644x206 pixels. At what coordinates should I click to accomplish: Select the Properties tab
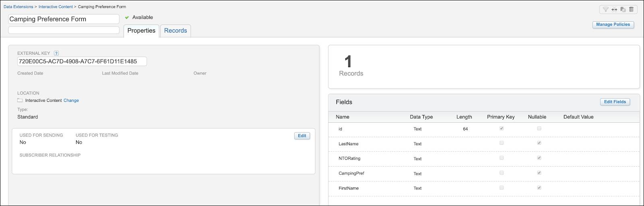pos(141,31)
